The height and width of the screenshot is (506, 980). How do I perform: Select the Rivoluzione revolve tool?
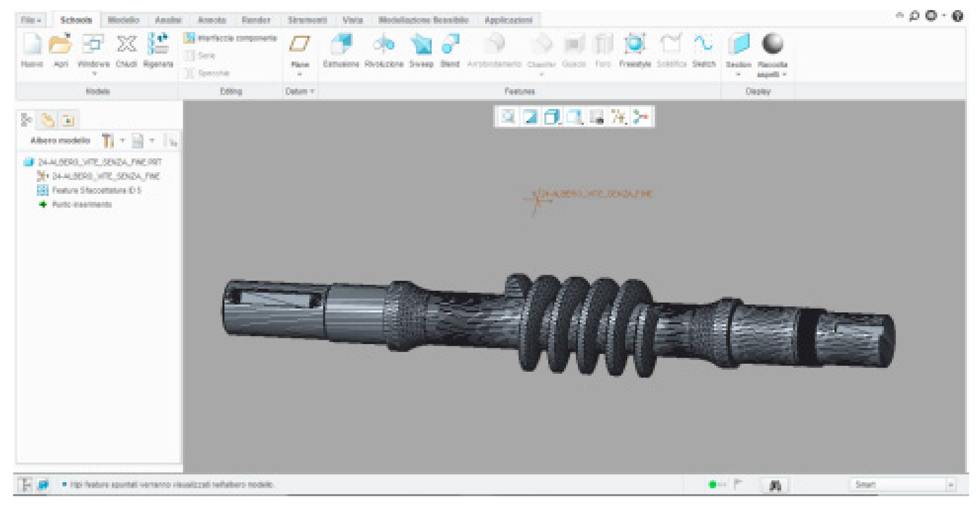384,45
